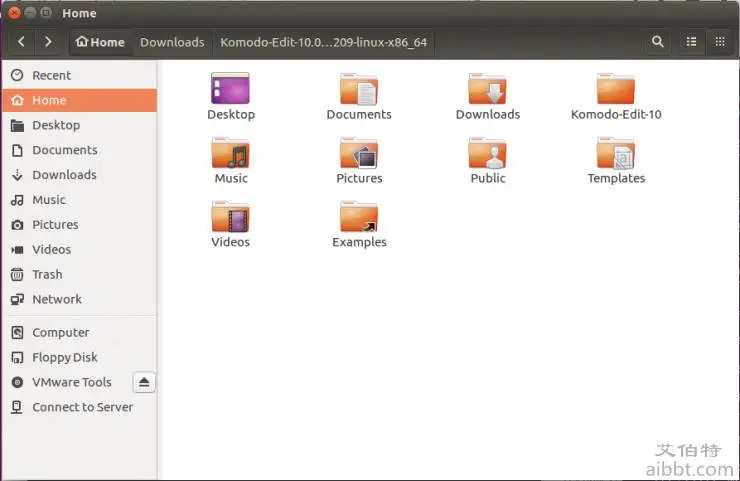Click the Downloads path bar button

pos(172,42)
